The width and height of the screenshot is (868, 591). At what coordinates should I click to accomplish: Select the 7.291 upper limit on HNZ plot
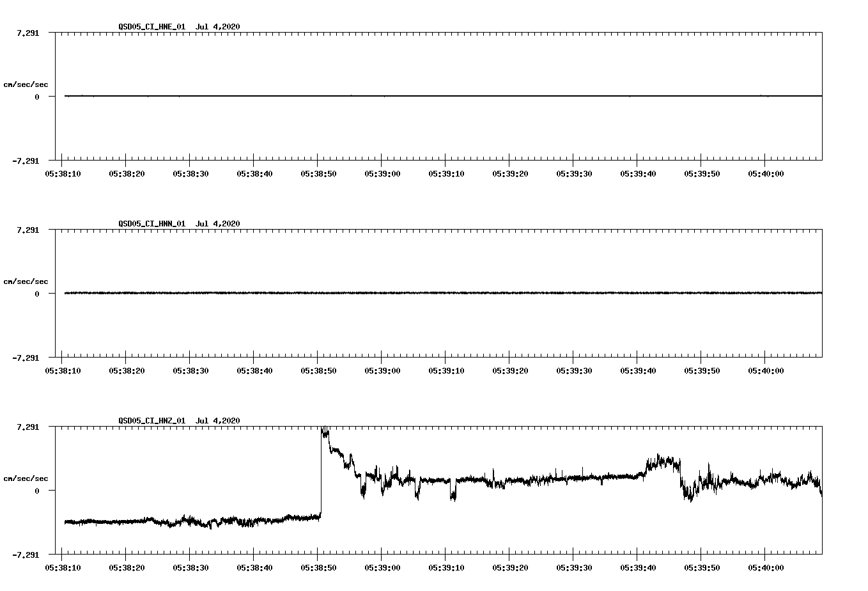click(27, 427)
